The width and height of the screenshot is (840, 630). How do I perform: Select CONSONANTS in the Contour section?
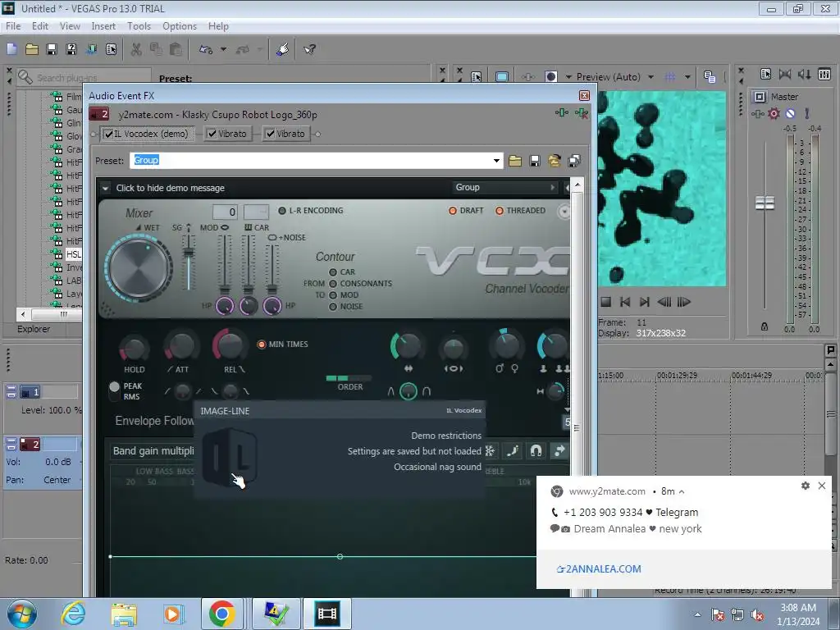click(x=333, y=283)
